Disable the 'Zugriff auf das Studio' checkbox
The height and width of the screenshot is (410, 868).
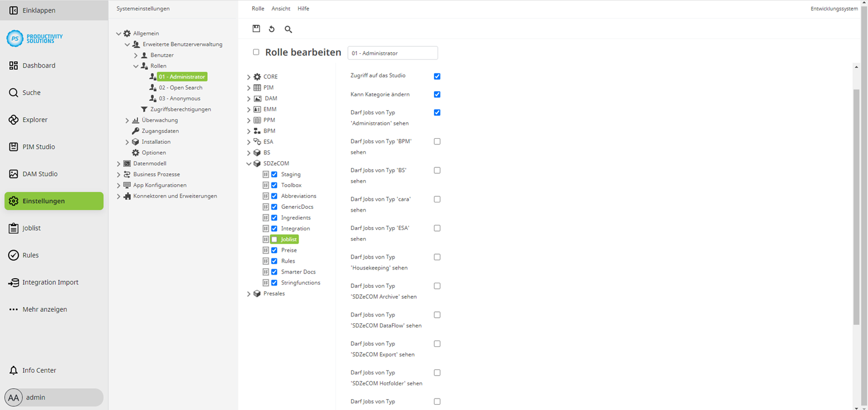(x=437, y=76)
